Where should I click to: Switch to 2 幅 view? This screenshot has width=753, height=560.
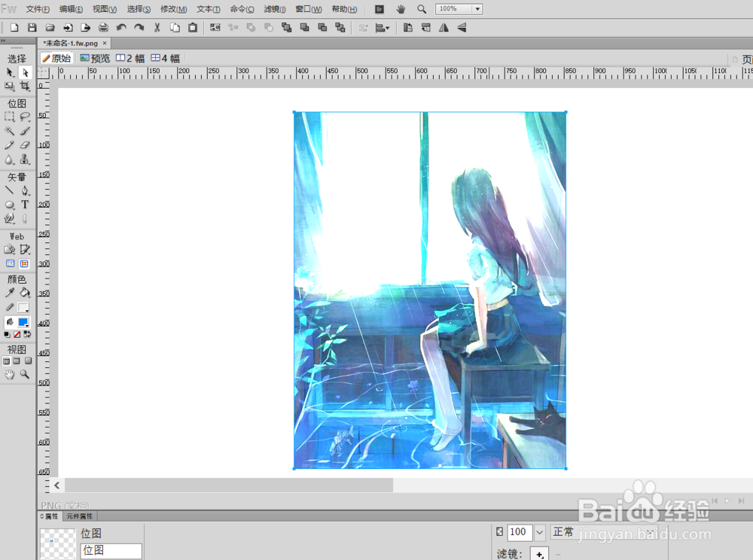point(130,59)
